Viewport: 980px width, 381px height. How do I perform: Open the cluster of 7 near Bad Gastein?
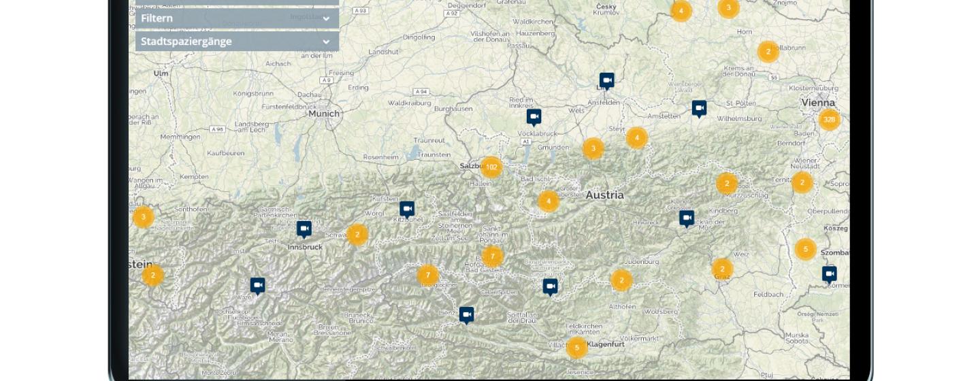(x=493, y=256)
